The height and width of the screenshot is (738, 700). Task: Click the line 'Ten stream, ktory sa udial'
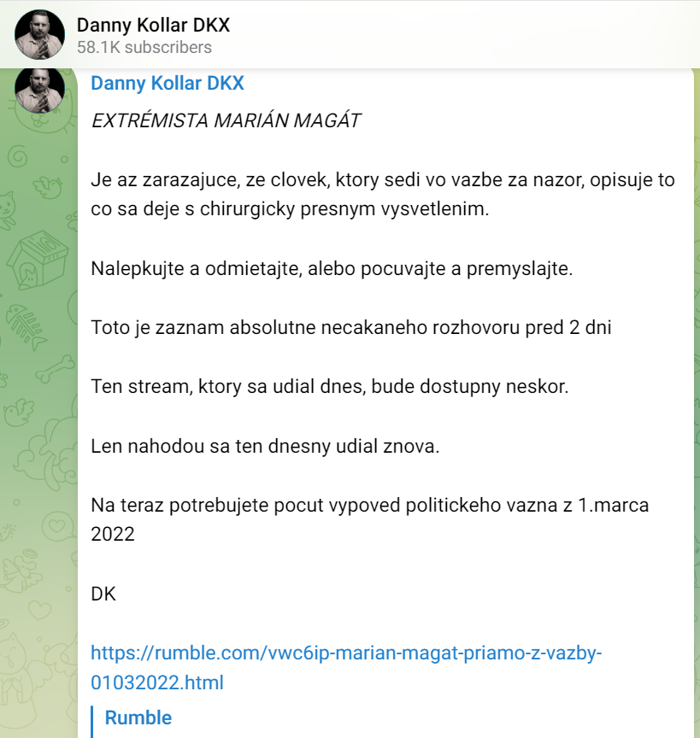330,386
